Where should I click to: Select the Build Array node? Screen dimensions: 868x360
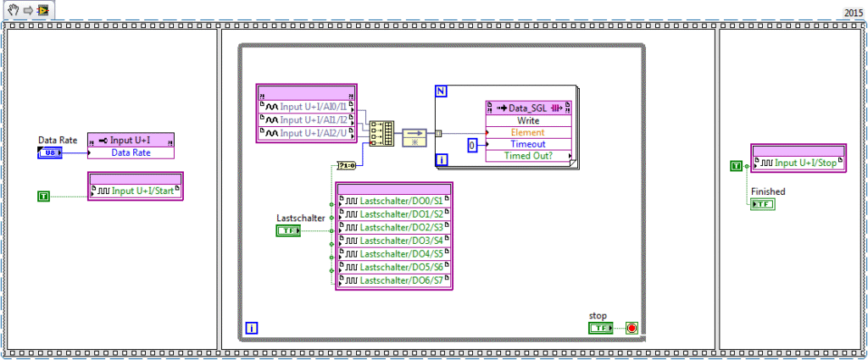(x=382, y=133)
